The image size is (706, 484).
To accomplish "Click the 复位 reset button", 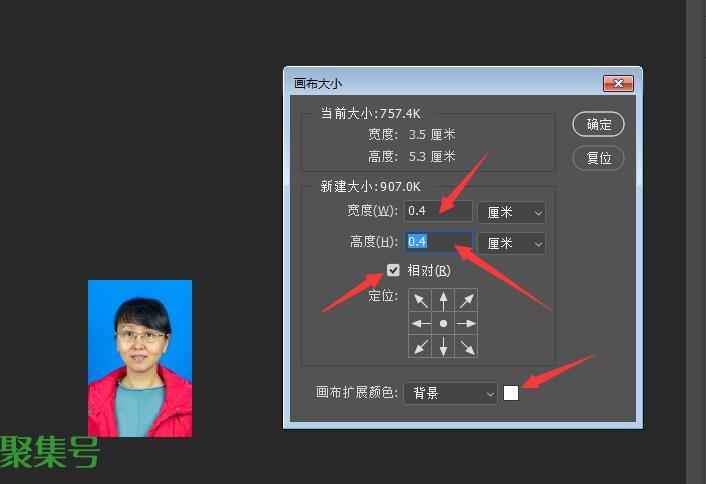I will [x=598, y=158].
